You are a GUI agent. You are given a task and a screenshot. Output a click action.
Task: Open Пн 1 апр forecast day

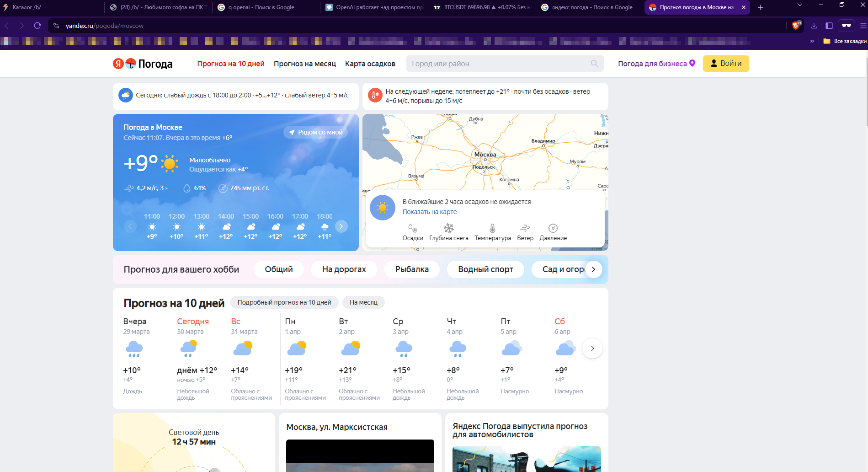(305, 359)
